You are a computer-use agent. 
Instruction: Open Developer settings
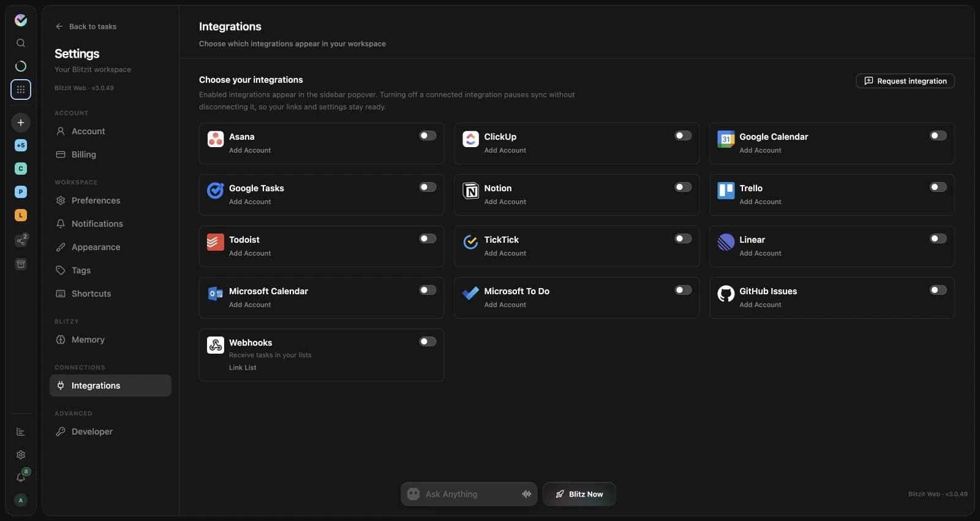click(110, 432)
